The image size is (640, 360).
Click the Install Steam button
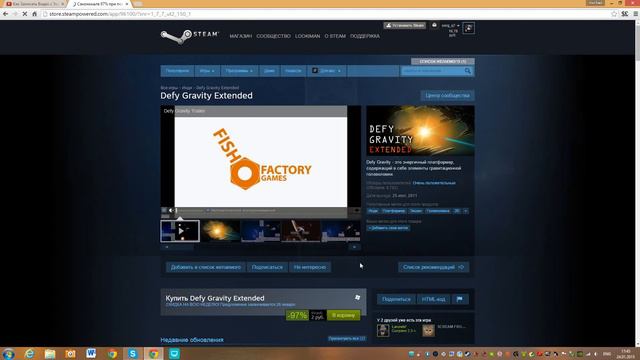404,25
